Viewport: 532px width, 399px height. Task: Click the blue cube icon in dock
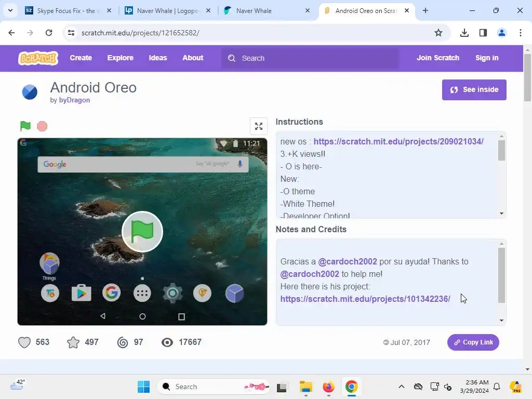[x=234, y=294]
